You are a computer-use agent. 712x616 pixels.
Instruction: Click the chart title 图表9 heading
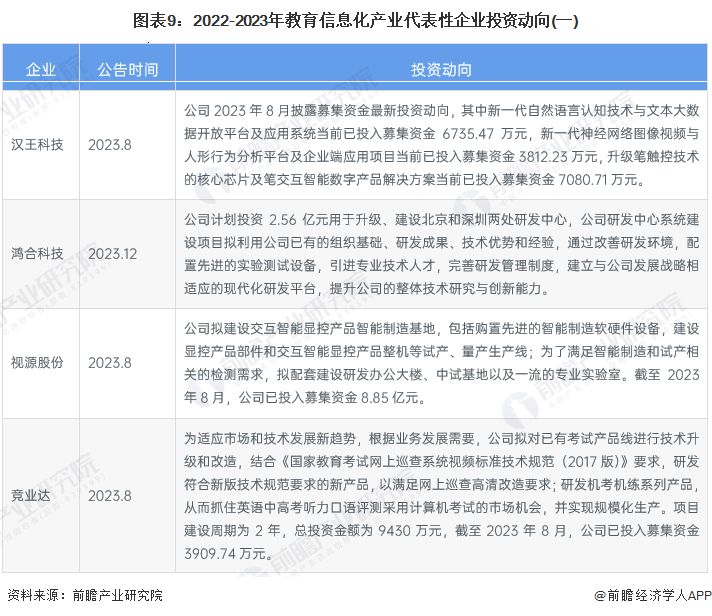[x=356, y=21]
